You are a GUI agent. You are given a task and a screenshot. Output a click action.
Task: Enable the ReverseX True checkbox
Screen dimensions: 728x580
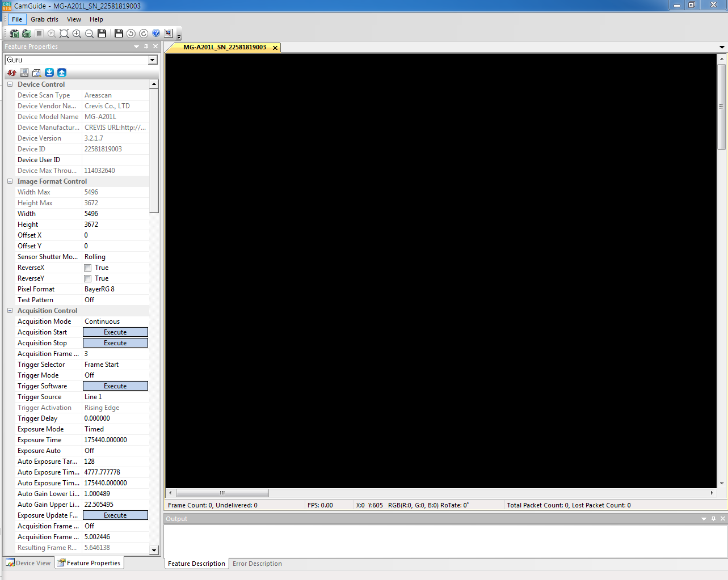88,268
